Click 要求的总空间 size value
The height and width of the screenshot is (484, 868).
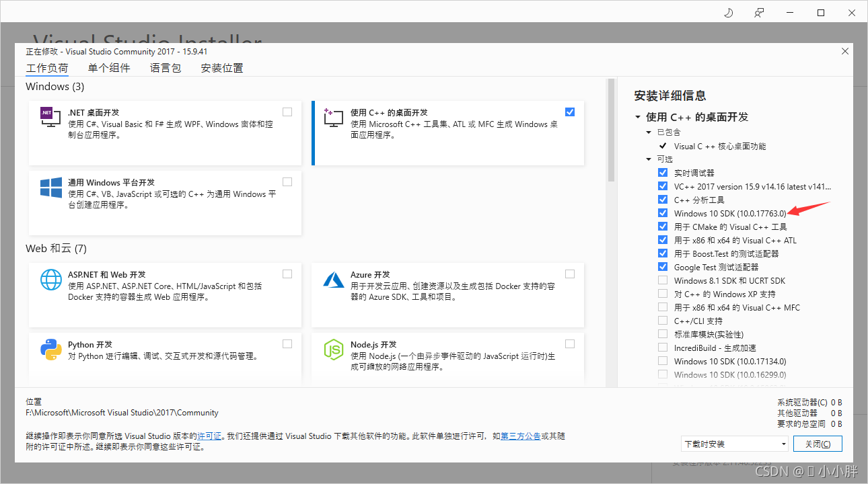836,424
